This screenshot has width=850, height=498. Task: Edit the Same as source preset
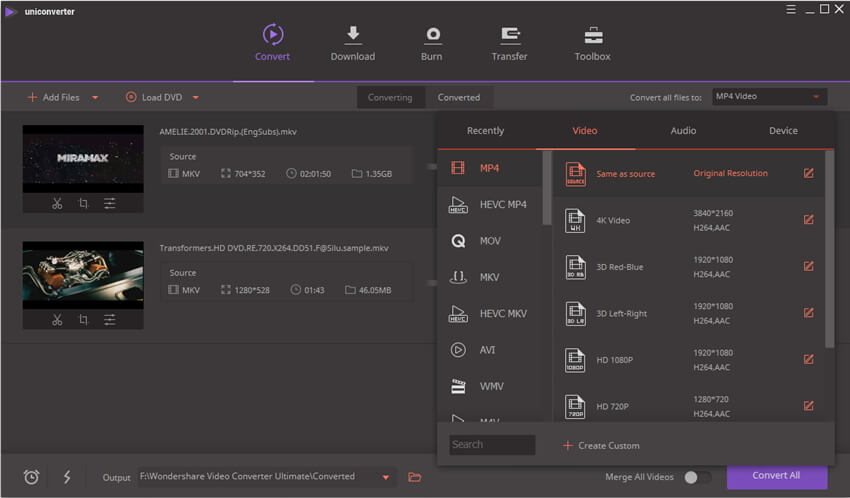[x=808, y=173]
